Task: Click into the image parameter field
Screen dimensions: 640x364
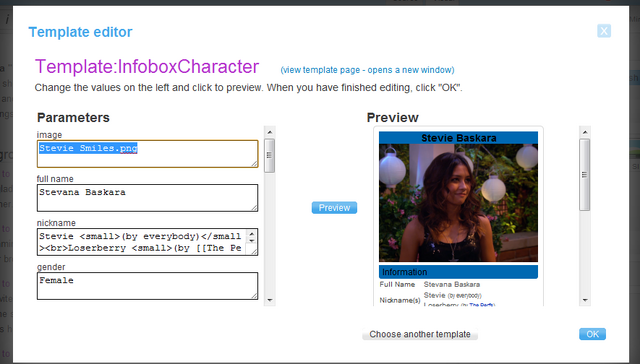Action: pos(147,154)
